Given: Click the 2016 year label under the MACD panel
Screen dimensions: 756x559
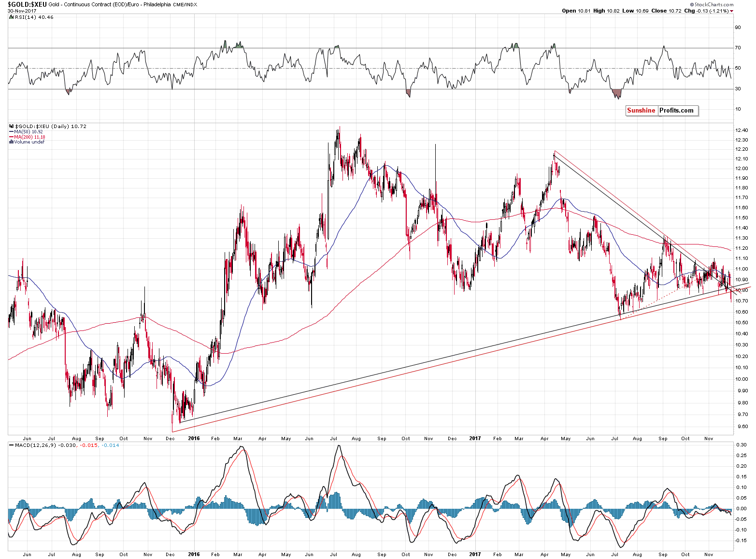Looking at the screenshot, I should [194, 554].
